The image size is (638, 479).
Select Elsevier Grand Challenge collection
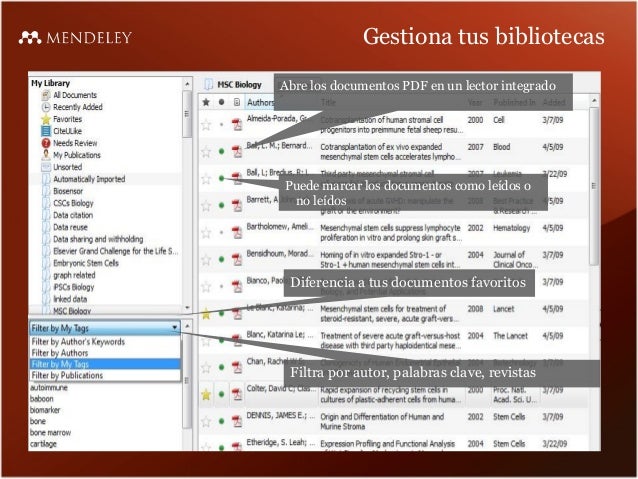click(x=116, y=251)
